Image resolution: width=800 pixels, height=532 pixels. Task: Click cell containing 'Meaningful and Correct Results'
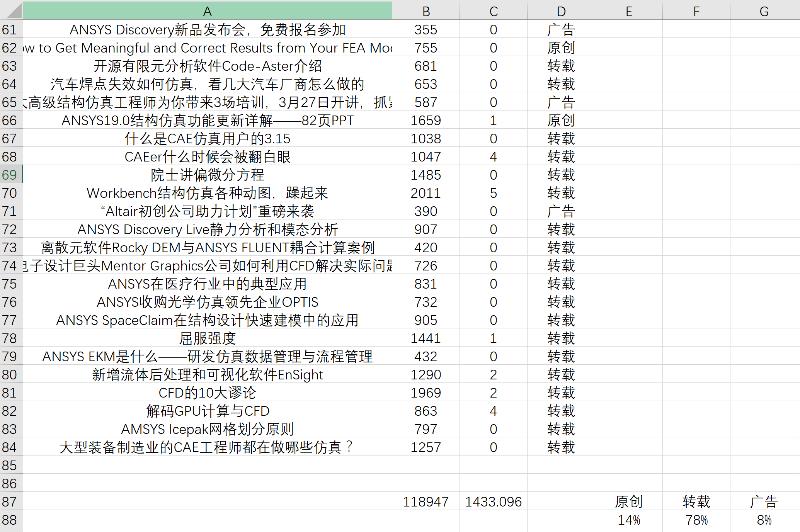tap(208, 48)
